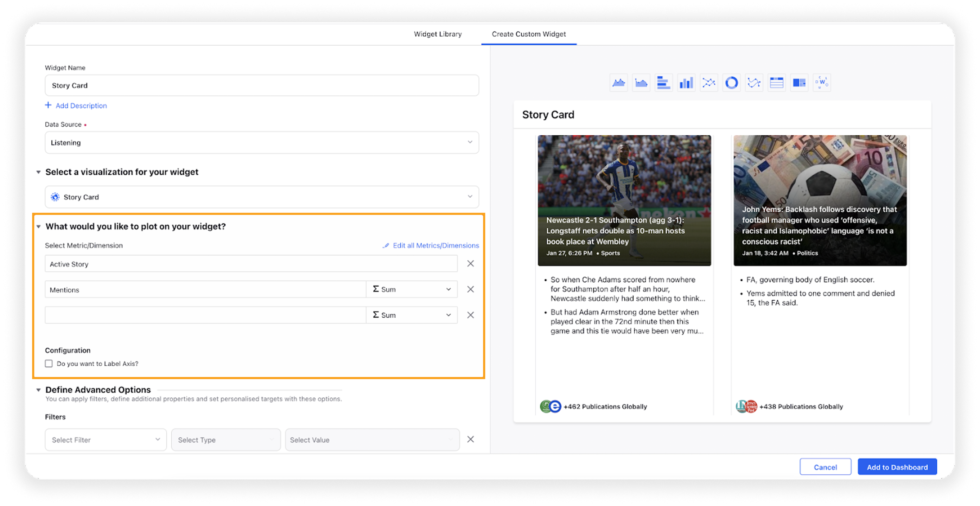Select the area chart visualization icon
Screen dimensions: 980x506
[x=619, y=83]
